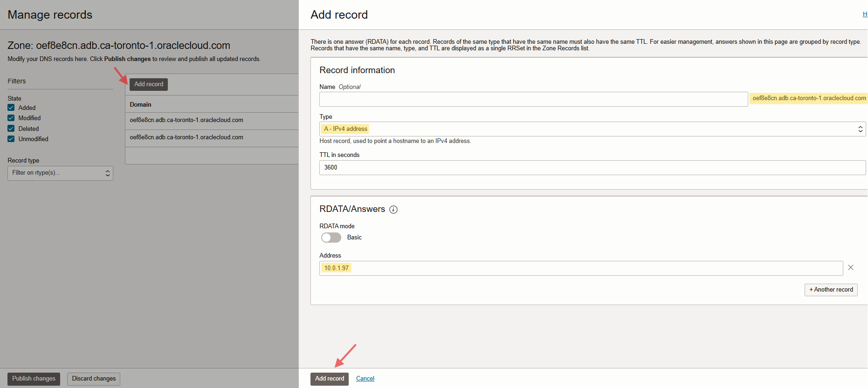This screenshot has width=868, height=388.
Task: Uncheck the Modified state filter
Action: click(x=11, y=118)
